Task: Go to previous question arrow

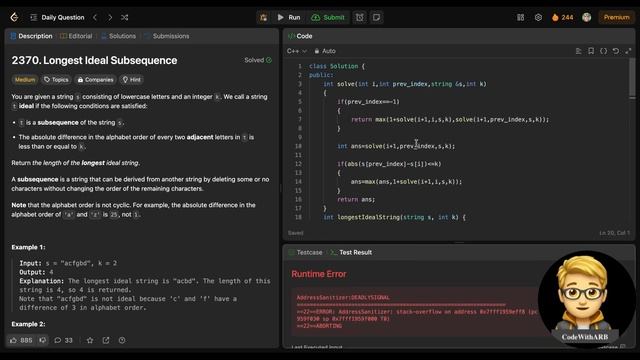Action: pos(95,17)
